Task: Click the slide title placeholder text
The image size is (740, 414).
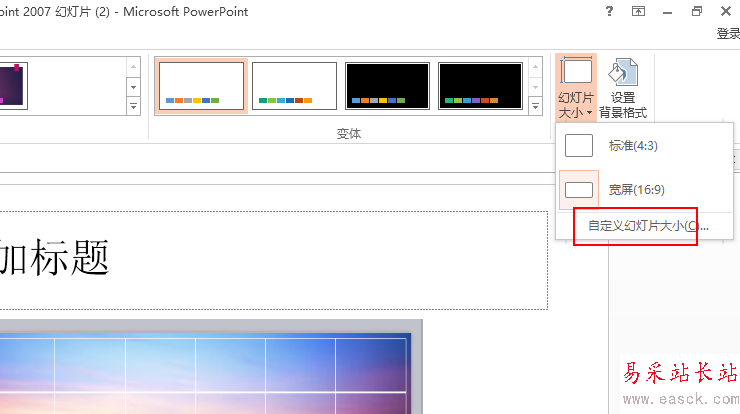Action: click(54, 257)
